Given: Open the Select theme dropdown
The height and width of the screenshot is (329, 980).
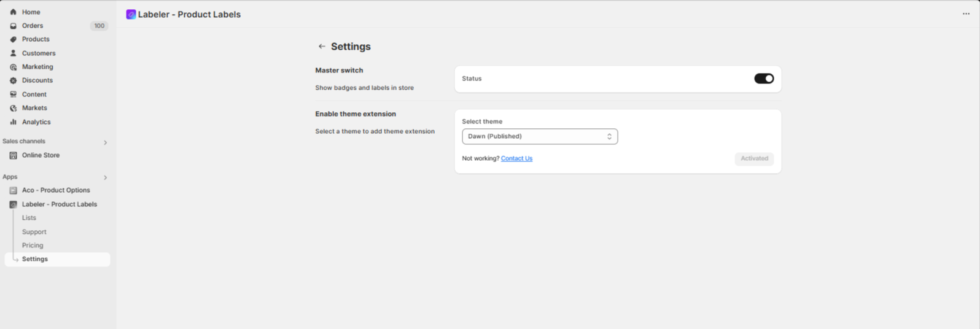Looking at the screenshot, I should 540,136.
